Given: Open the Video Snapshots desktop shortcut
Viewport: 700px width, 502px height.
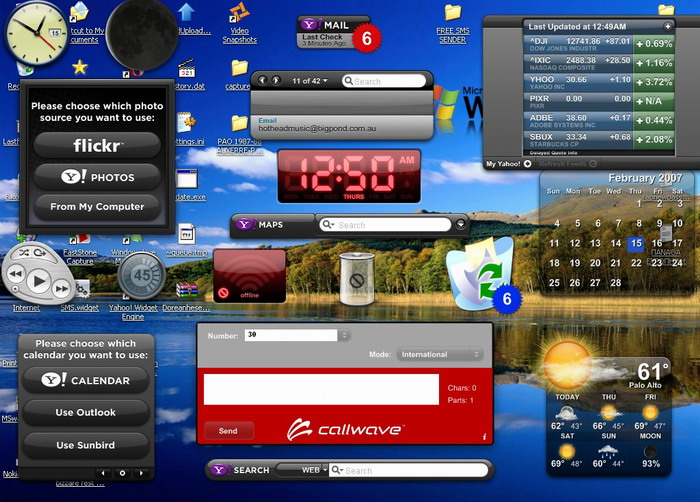Looking at the screenshot, I should (239, 24).
